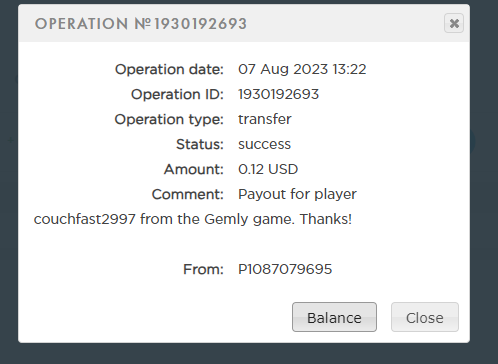The image size is (498, 364).
Task: Select the Operation ID value
Action: click(278, 94)
